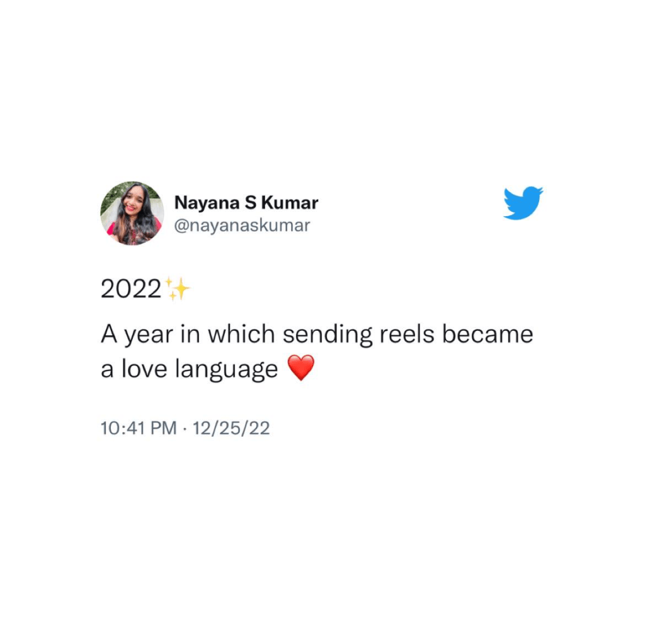
Task: Click the surname 'Kumar' in display name
Action: click(290, 203)
